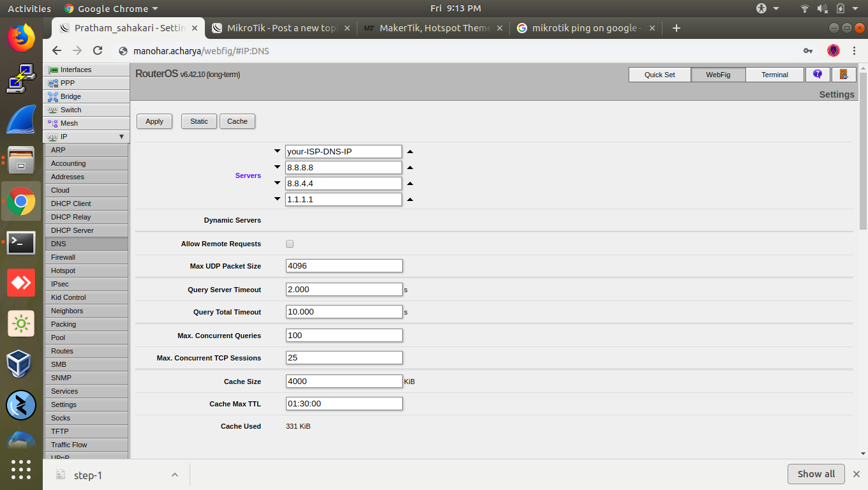The width and height of the screenshot is (868, 490).
Task: Switch to Quick Set mode
Action: [659, 75]
